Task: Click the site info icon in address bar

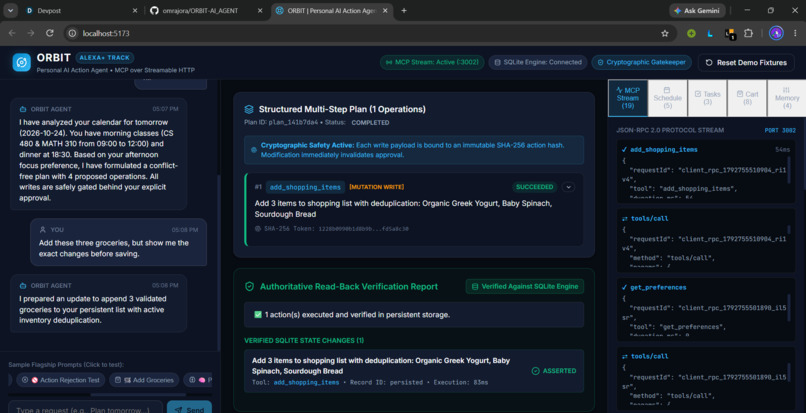Action: tap(72, 33)
